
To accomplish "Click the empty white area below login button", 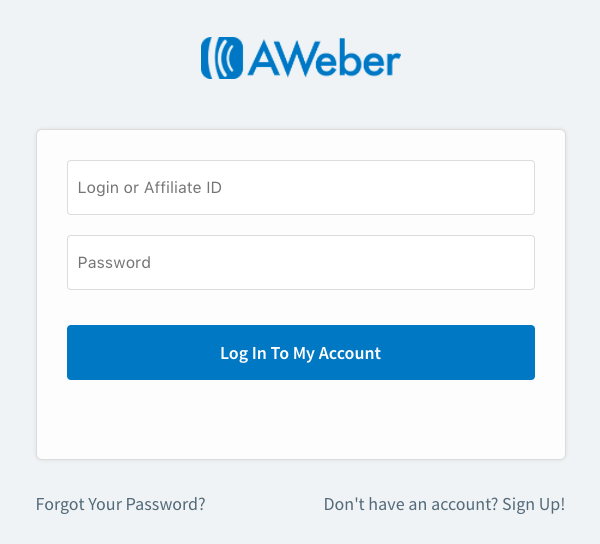I will click(x=301, y=419).
